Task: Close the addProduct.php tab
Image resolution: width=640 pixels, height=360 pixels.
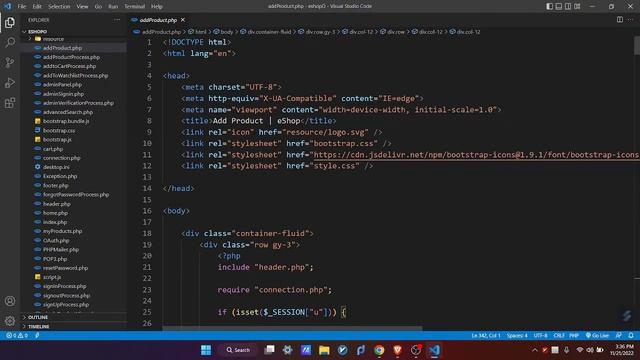Action: 183,20
